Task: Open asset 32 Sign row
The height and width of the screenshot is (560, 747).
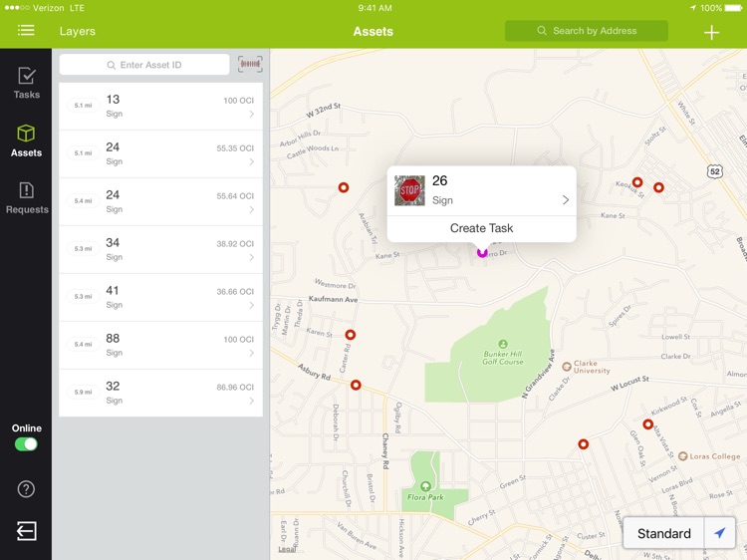Action: click(x=160, y=393)
